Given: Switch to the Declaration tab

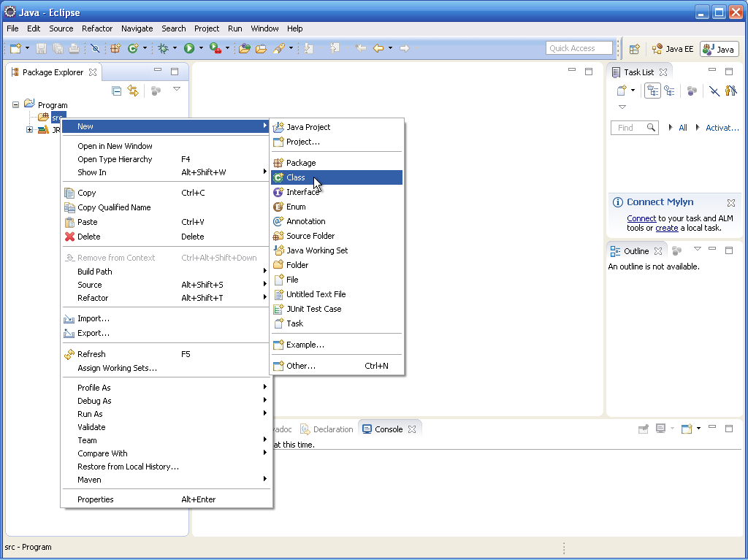Looking at the screenshot, I should (327, 429).
